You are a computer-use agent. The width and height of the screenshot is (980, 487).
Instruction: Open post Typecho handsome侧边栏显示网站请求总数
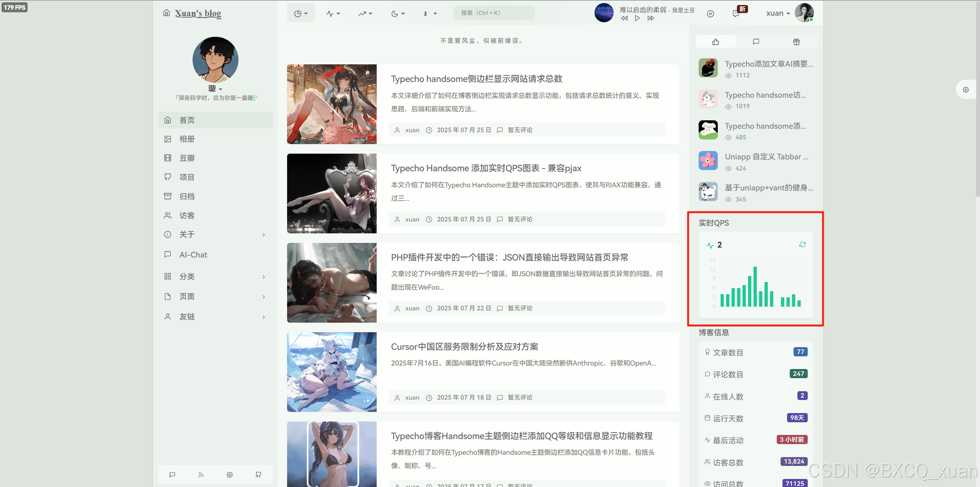[477, 79]
